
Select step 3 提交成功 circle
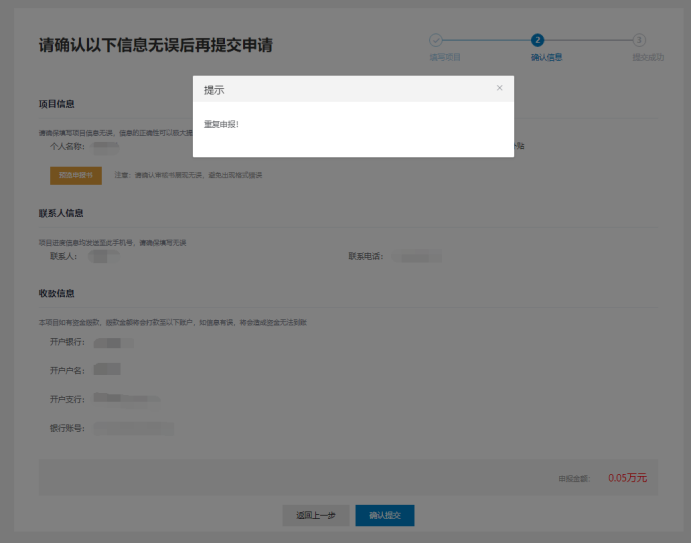coord(639,40)
